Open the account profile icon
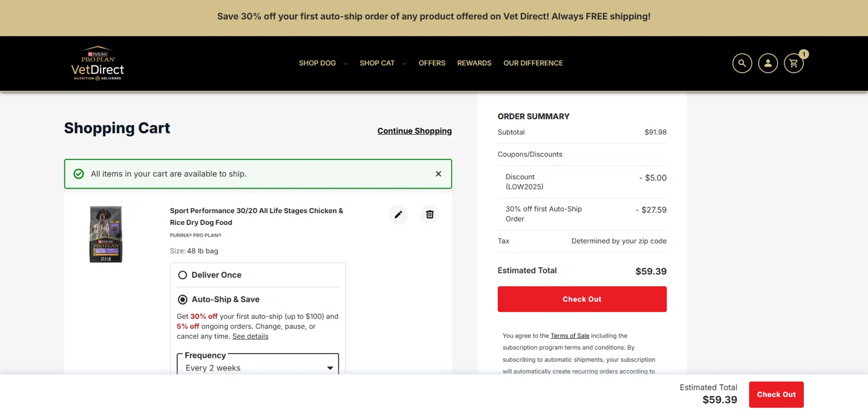Screen dimensions: 868x415 768,64
